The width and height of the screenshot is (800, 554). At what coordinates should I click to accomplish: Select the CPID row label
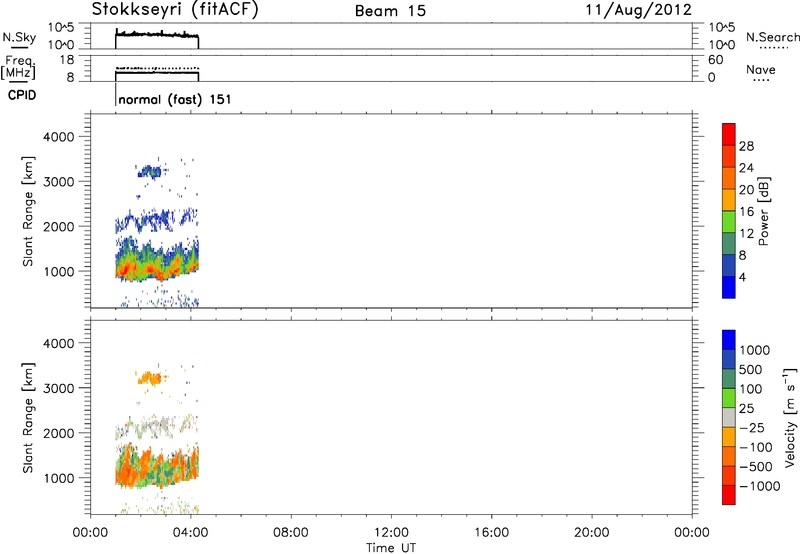22,95
